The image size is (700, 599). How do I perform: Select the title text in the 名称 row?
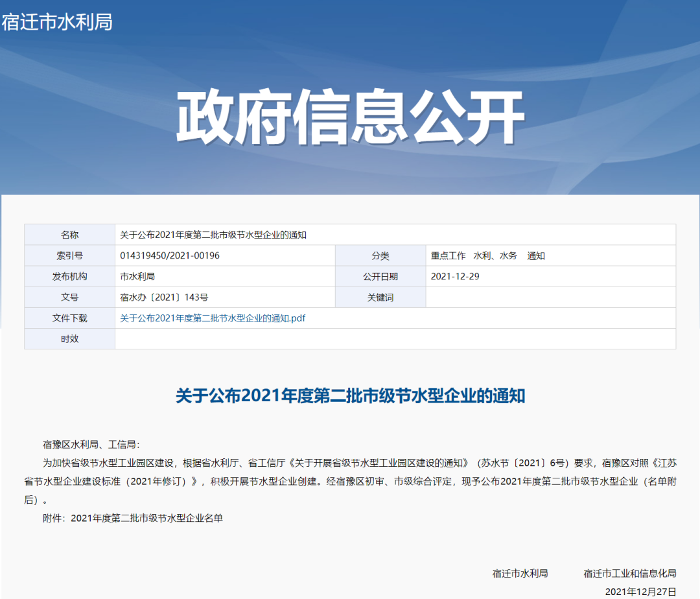click(x=213, y=235)
